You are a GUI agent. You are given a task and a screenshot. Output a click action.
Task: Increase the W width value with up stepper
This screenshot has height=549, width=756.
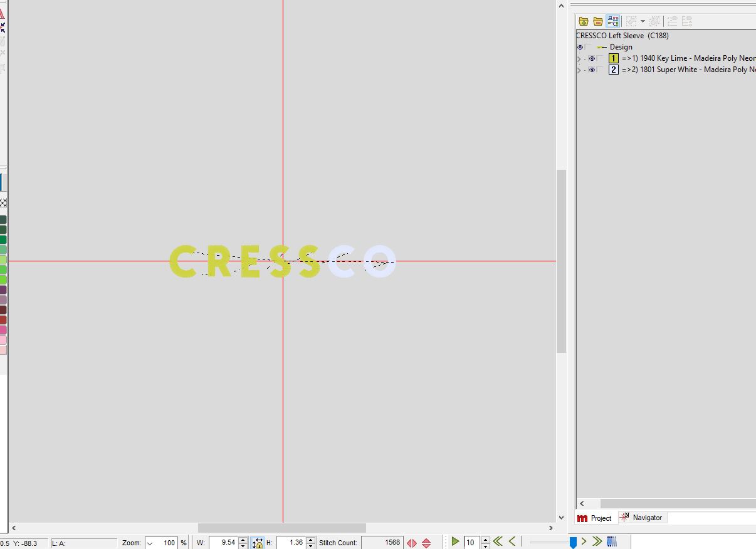243,540
